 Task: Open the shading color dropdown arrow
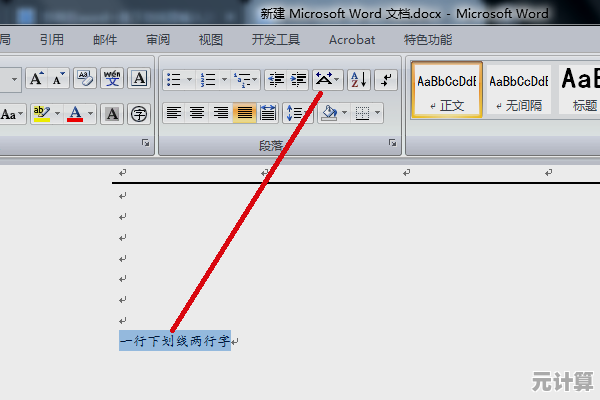[344, 113]
